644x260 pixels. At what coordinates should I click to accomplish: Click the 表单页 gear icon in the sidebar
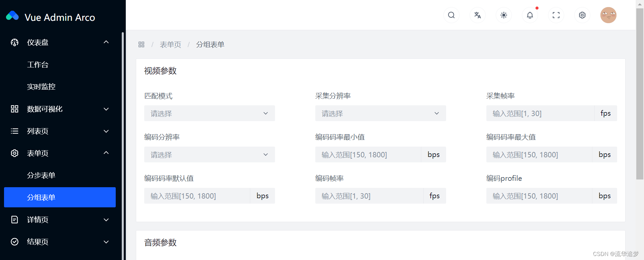click(x=14, y=153)
